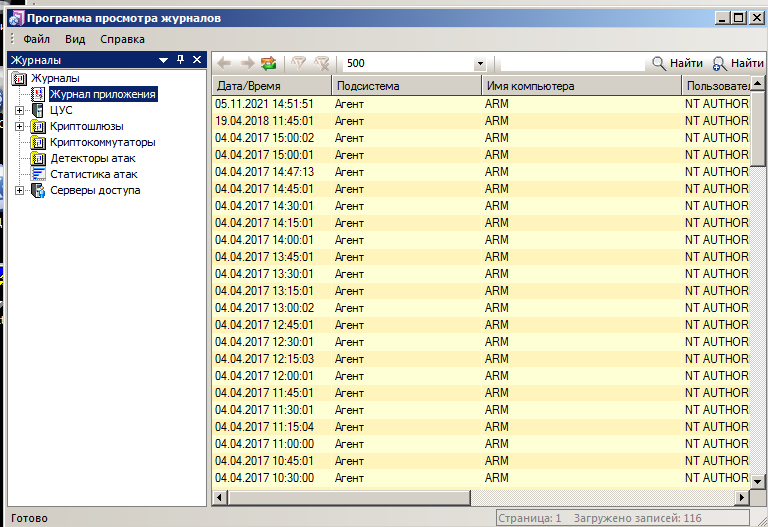Select row 04.04.2017 11:15:04
The height and width of the screenshot is (527, 768).
tap(480, 427)
